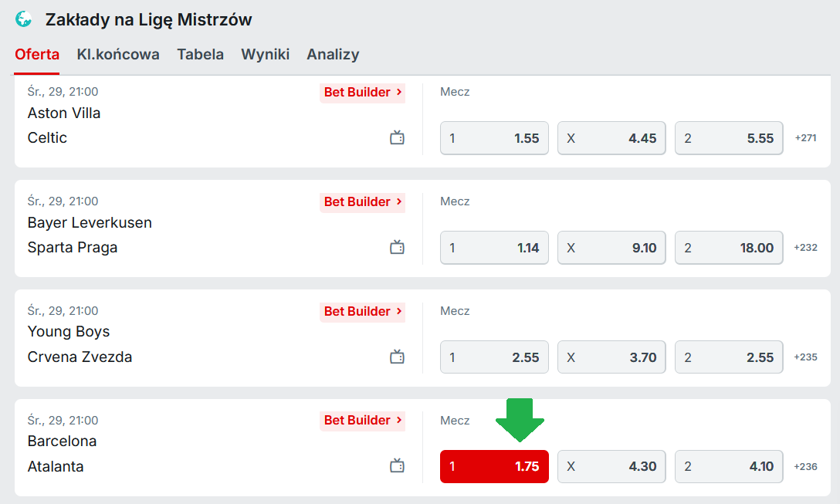This screenshot has height=504, width=840.
Task: Select Aston Villa win odds 1.55
Action: [494, 138]
